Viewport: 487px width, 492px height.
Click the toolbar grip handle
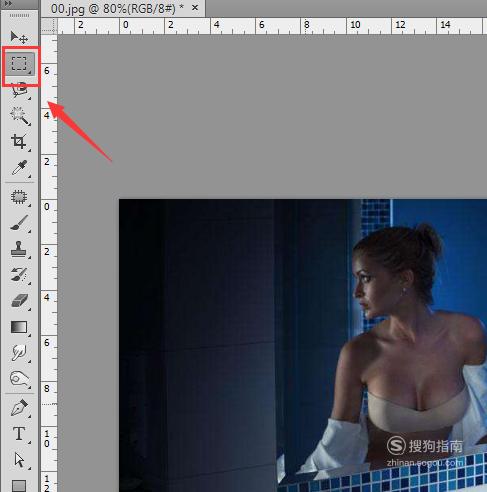[19, 16]
